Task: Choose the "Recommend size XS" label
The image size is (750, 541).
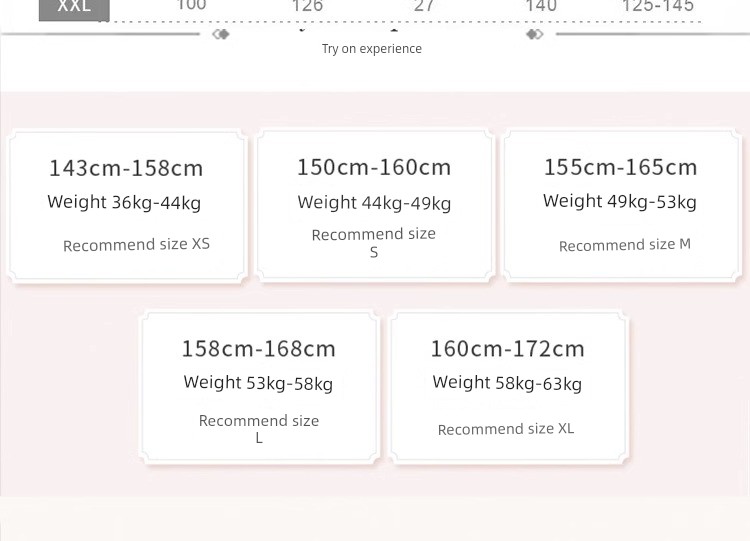Action: [136, 244]
